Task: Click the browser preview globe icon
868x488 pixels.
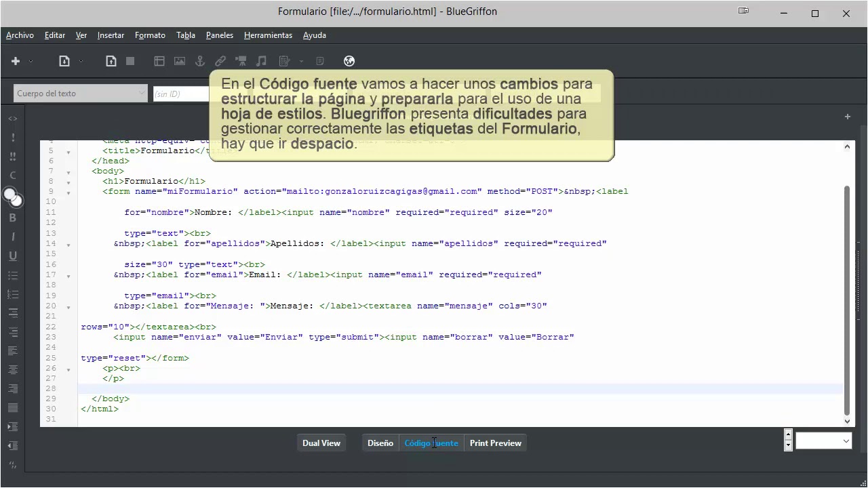Action: pos(349,61)
